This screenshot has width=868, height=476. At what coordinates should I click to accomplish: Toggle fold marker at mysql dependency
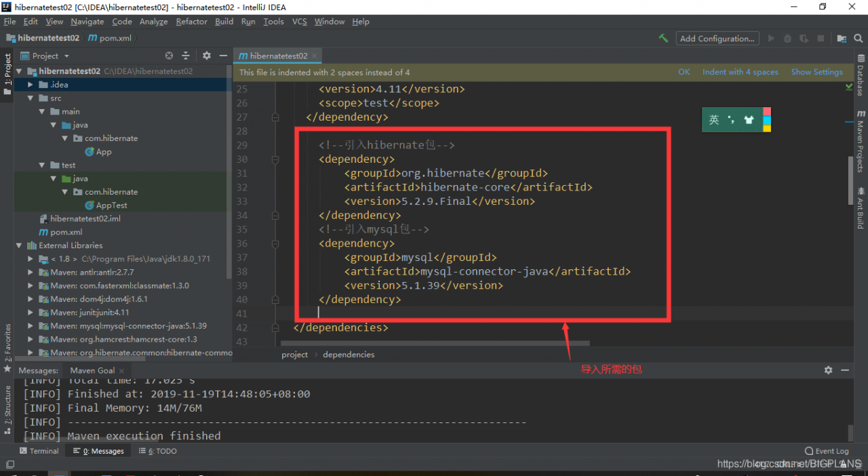tap(275, 243)
